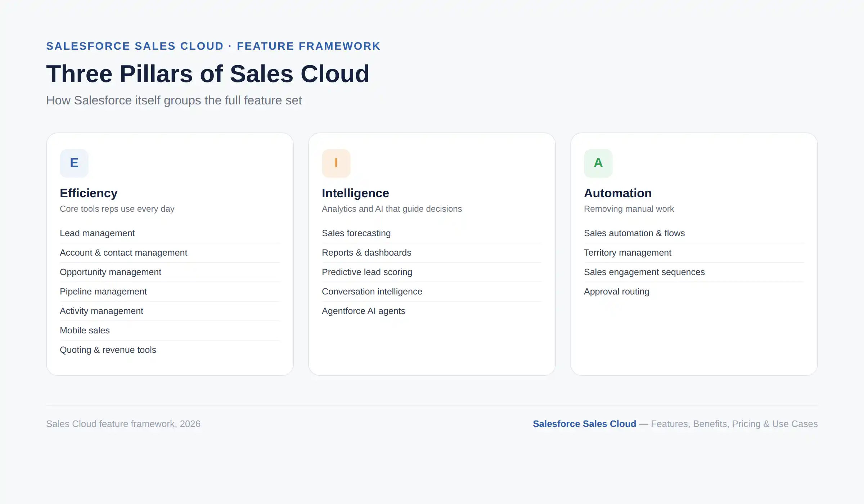Click 'Core tools reps use every day'

(117, 209)
